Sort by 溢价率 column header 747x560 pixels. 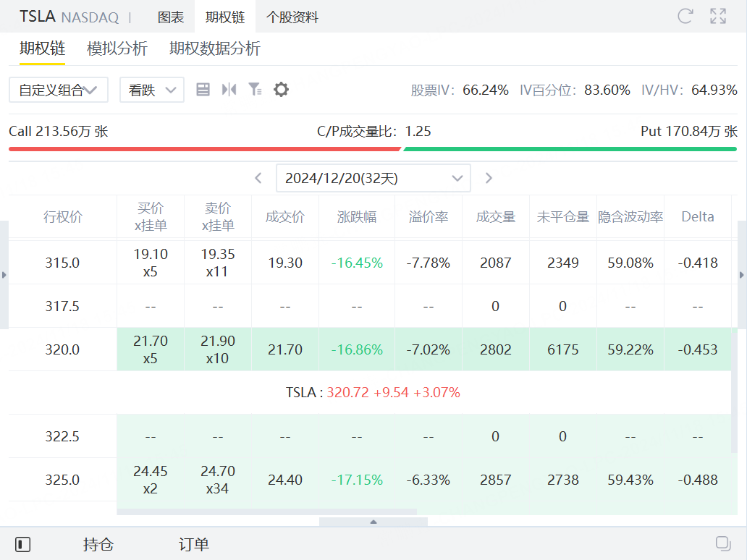pos(429,216)
